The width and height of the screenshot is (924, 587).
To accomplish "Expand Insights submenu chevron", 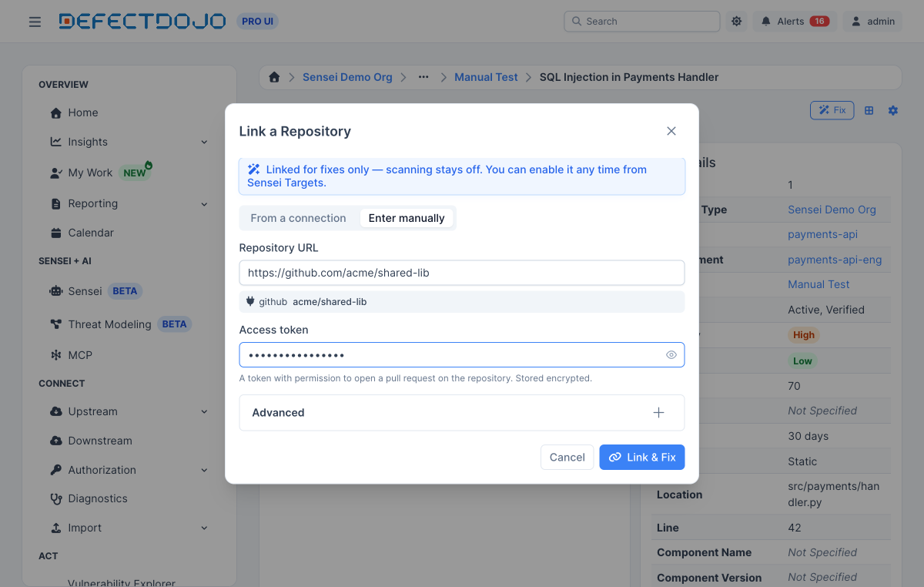I will click(204, 142).
